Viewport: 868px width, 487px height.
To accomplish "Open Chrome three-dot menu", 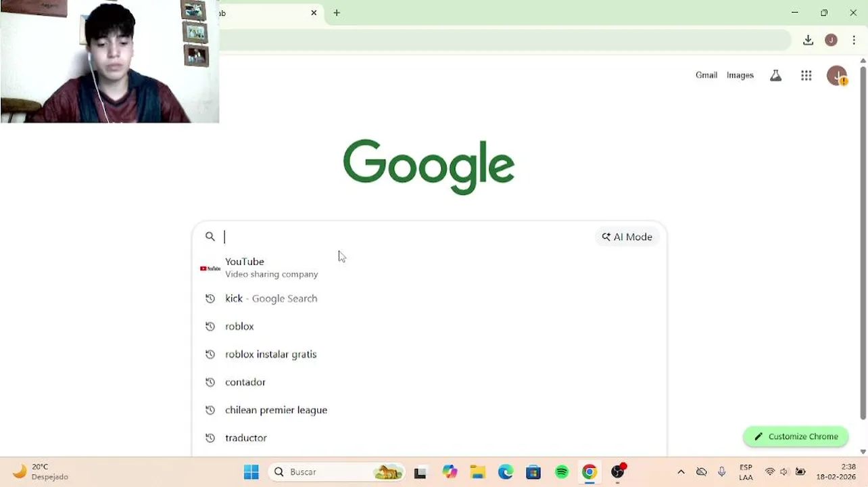I will (854, 41).
